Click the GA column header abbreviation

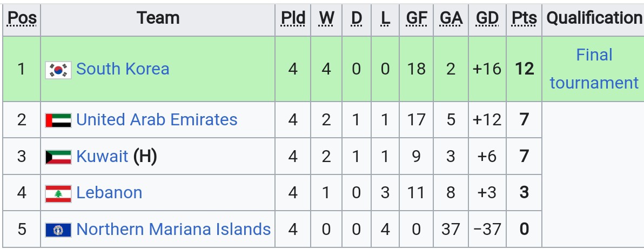[451, 18]
